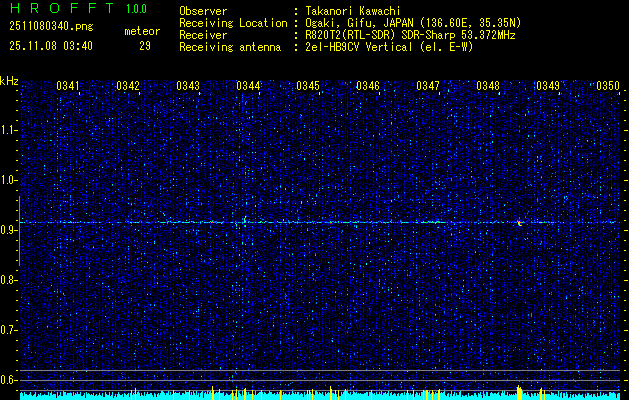Click the 'meteor' label
Image resolution: width=629 pixels, height=400 pixels.
coord(142,31)
